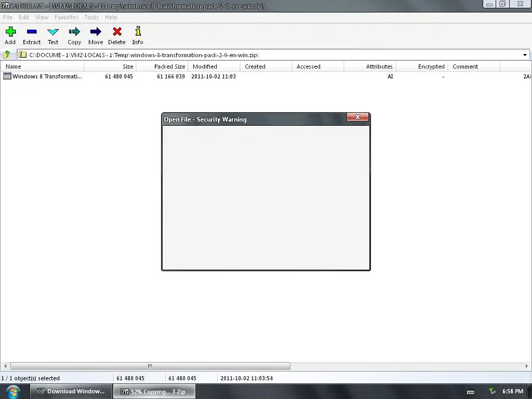Sort by the Size column header
This screenshot has width=532, height=399.
(110, 66)
